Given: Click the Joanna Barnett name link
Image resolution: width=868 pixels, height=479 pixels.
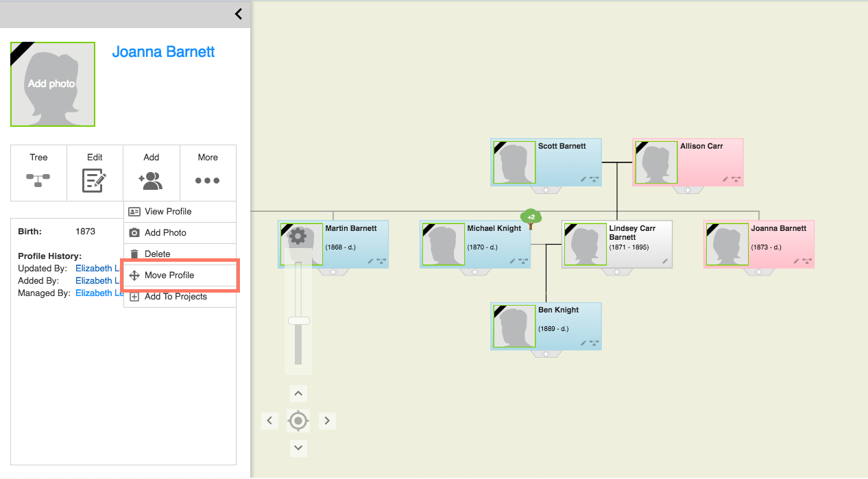Looking at the screenshot, I should click(x=163, y=52).
